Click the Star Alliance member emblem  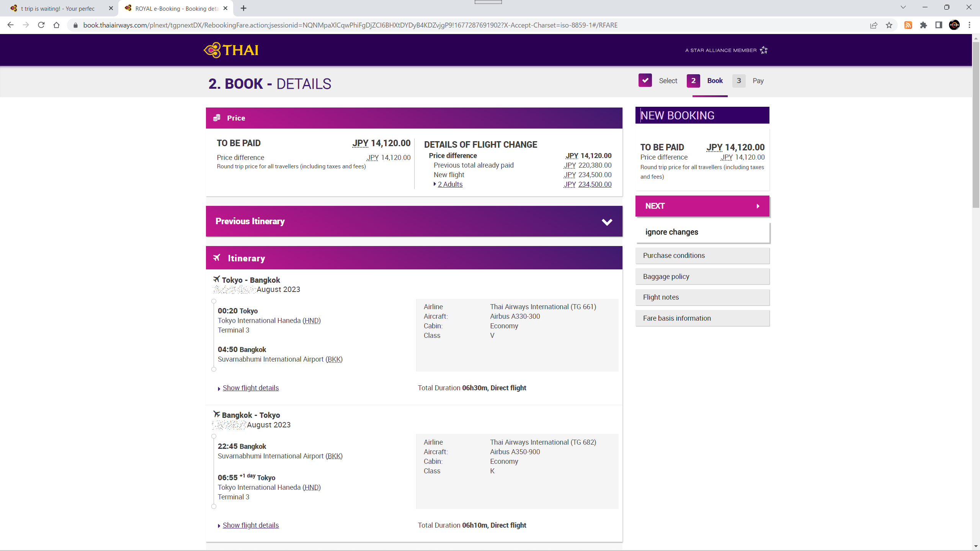click(764, 50)
